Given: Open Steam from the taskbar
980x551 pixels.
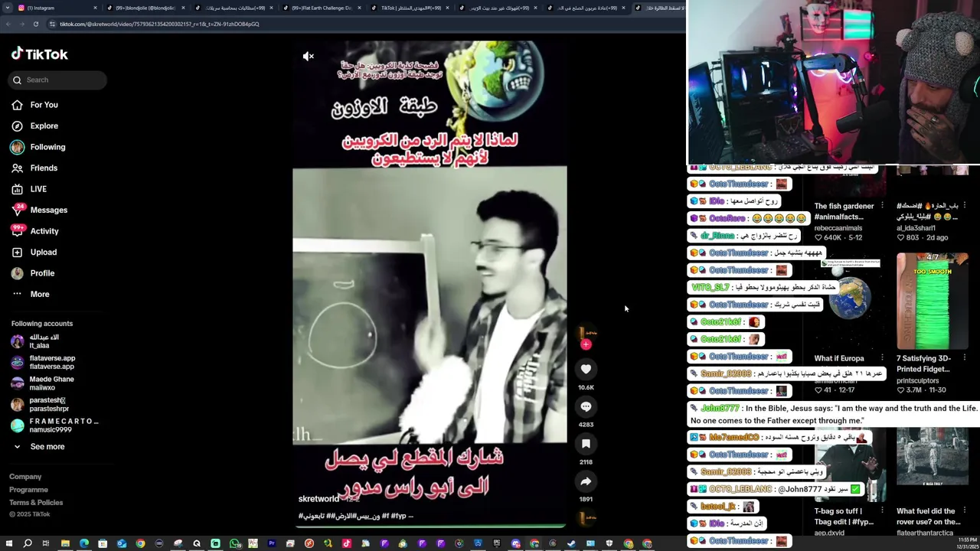Looking at the screenshot, I should [x=571, y=543].
